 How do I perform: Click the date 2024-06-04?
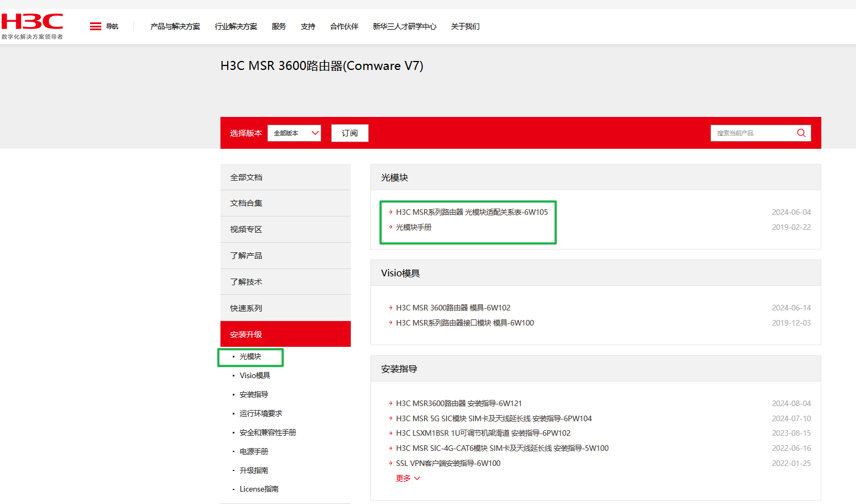point(791,212)
